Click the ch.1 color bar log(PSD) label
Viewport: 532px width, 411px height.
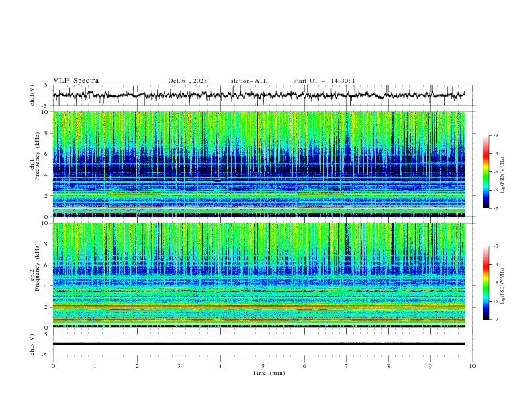click(502, 175)
